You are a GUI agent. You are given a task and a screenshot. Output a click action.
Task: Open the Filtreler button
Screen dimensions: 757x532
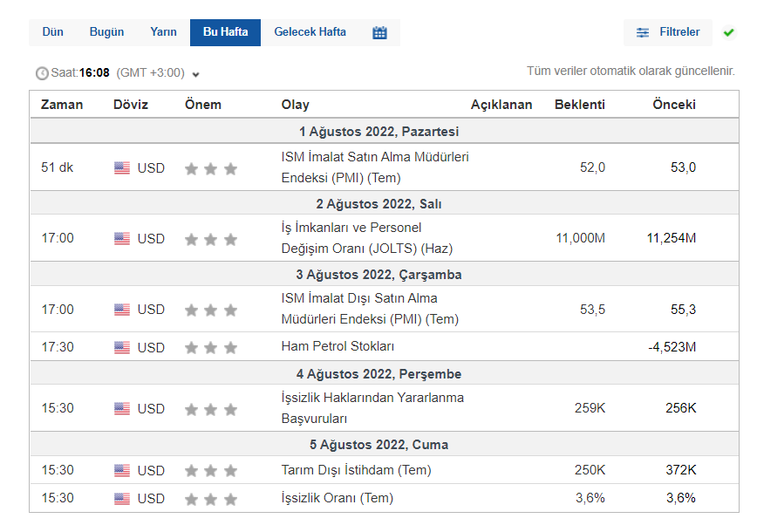(668, 32)
